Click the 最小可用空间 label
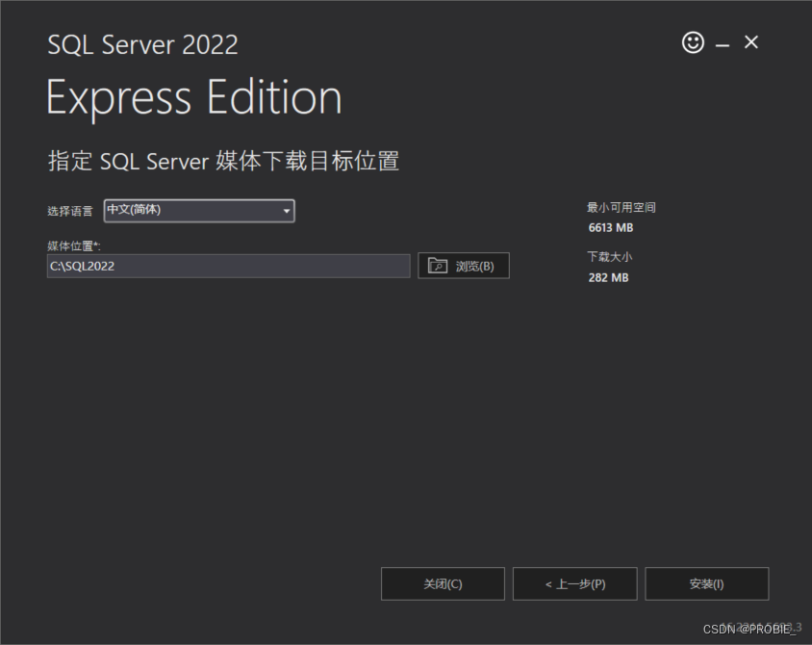 (x=622, y=208)
